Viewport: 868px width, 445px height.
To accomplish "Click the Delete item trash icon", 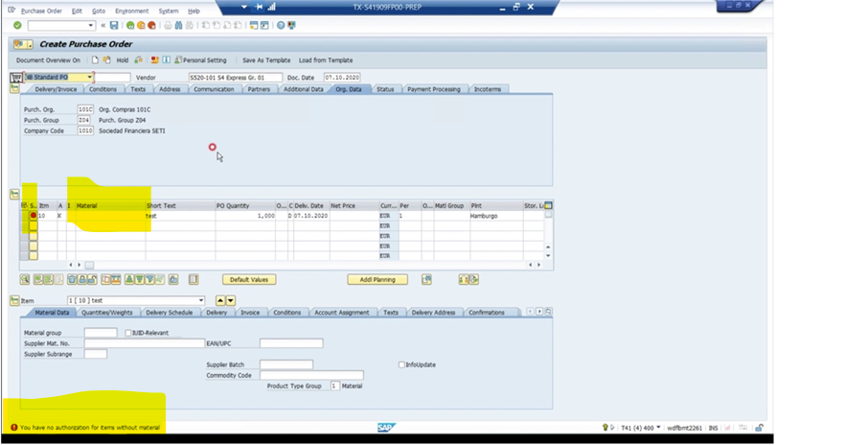I will click(x=72, y=280).
